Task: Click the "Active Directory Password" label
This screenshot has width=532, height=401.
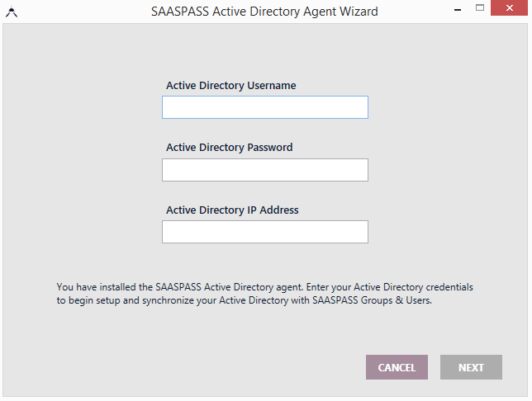Action: pyautogui.click(x=229, y=148)
